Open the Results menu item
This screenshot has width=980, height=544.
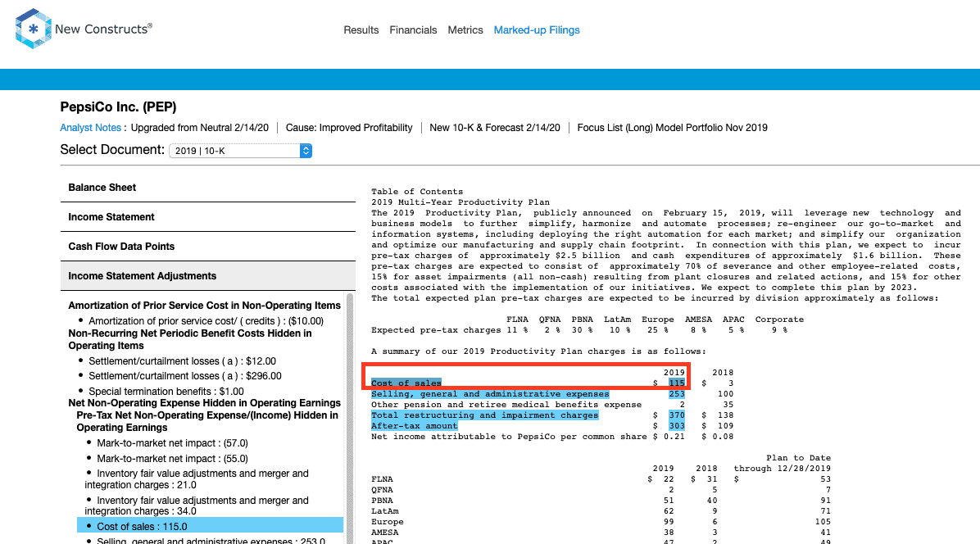pos(361,30)
